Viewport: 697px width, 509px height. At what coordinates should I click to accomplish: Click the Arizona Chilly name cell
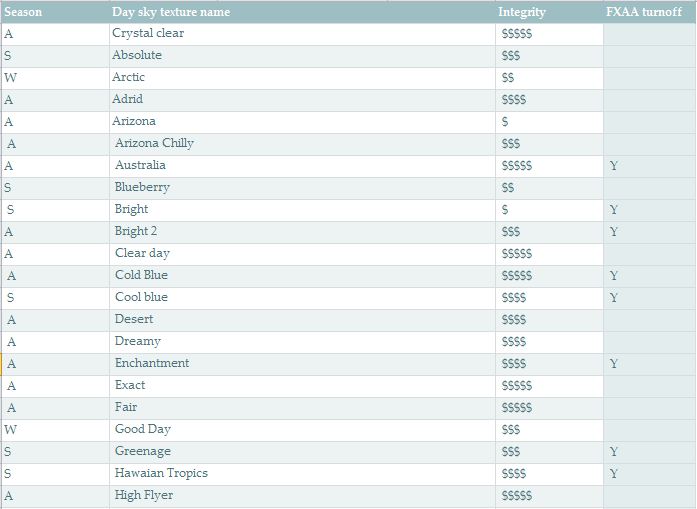(x=302, y=144)
